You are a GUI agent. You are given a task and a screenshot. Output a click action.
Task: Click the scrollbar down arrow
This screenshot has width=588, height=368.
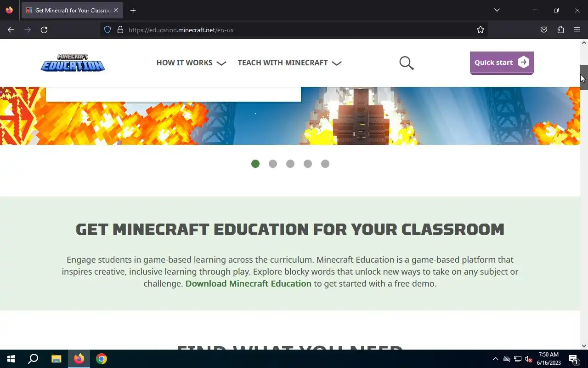[584, 345]
